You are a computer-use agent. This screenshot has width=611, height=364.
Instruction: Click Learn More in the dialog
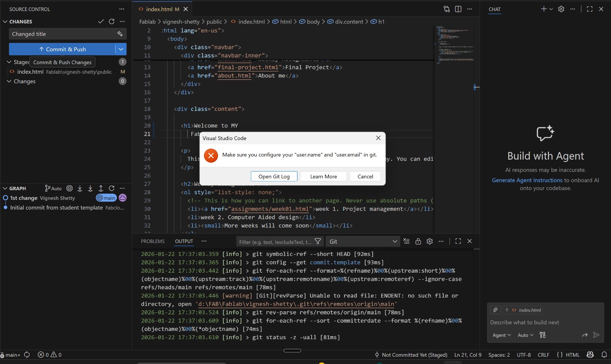pyautogui.click(x=323, y=176)
